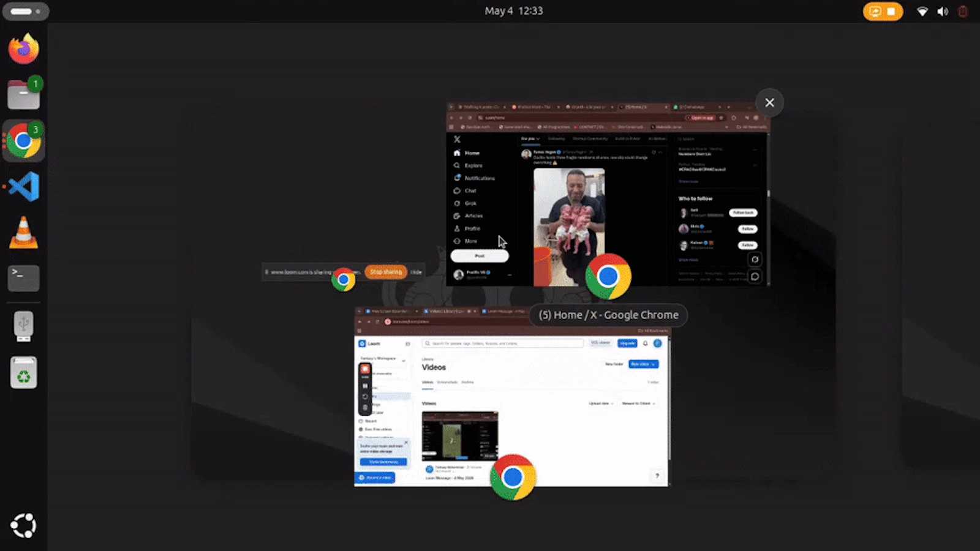This screenshot has height=551, width=980.
Task: Open VLC media player from the dock
Action: [x=23, y=233]
